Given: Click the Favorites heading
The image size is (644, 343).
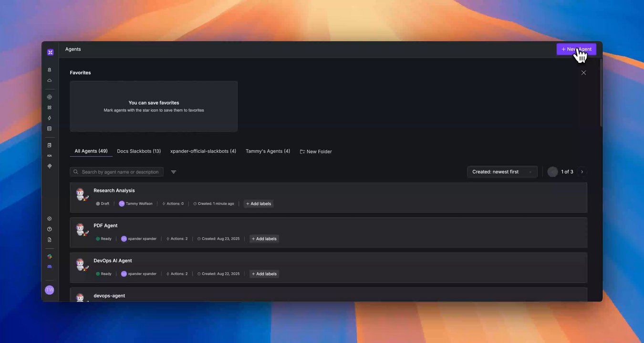Looking at the screenshot, I should (x=80, y=73).
